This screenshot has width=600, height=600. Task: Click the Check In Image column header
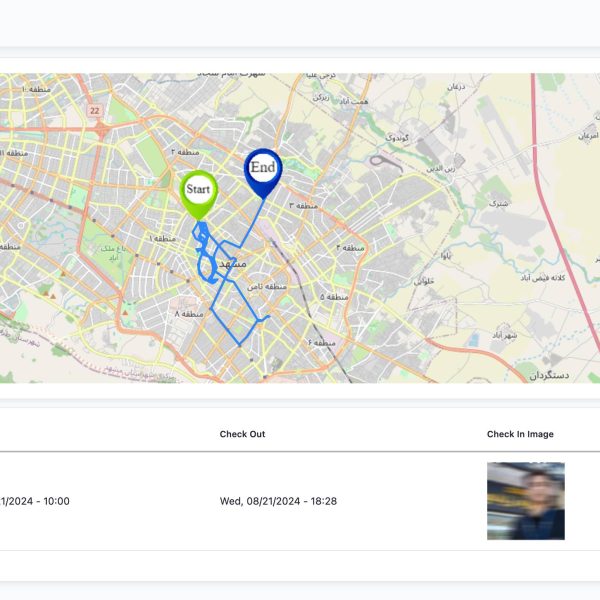point(520,434)
